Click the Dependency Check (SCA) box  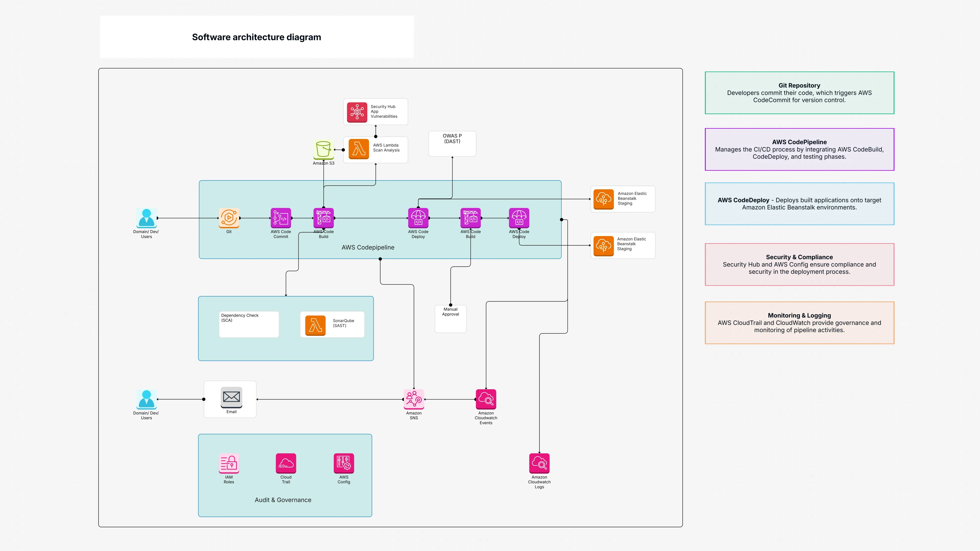point(249,324)
